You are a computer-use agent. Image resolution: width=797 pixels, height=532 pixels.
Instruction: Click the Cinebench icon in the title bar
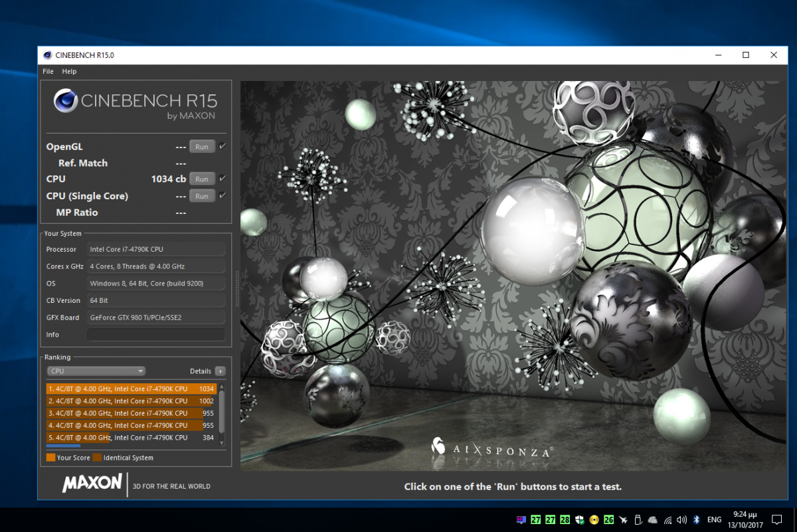[x=47, y=55]
